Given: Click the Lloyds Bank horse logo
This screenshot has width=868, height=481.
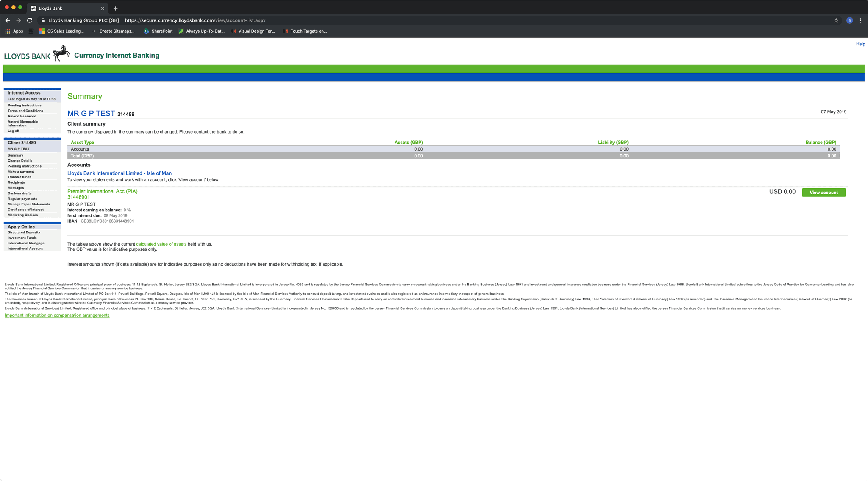Looking at the screenshot, I should 61,53.
